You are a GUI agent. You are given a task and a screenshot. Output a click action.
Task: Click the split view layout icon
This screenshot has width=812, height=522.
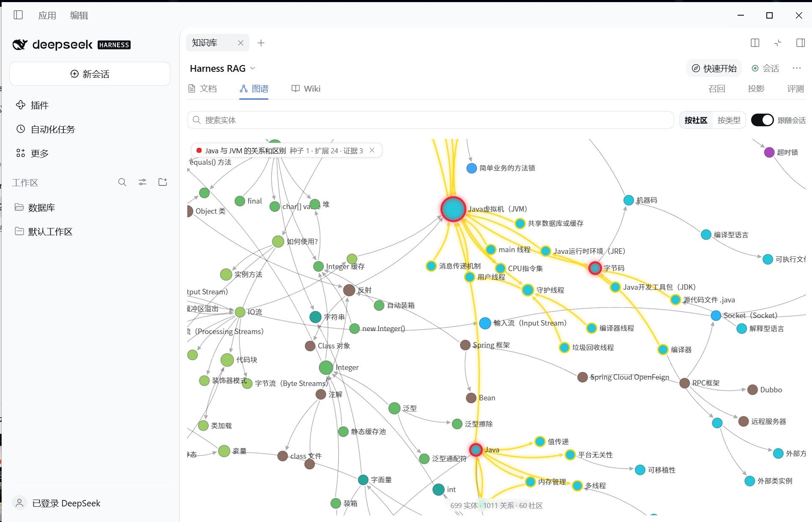point(755,43)
